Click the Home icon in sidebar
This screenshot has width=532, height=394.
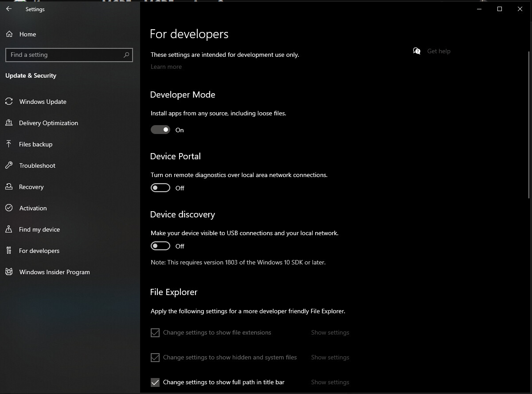[9, 34]
